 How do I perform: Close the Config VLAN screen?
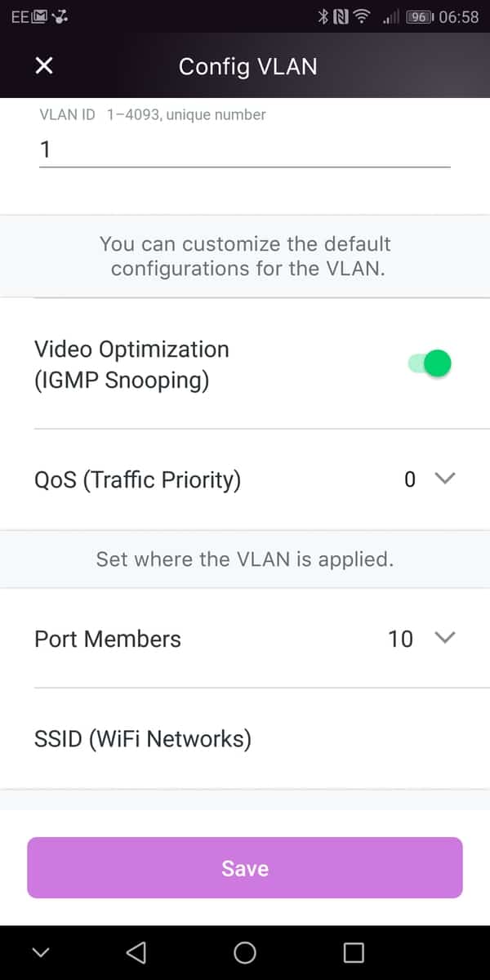click(44, 66)
